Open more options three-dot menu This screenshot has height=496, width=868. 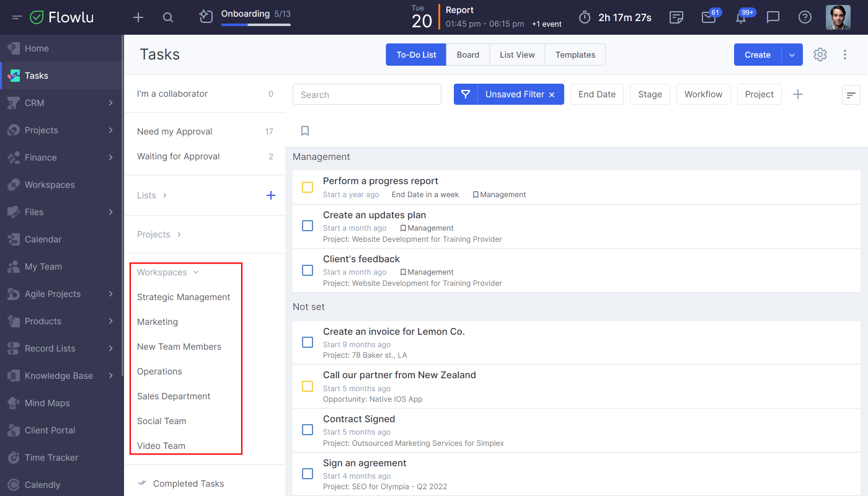click(845, 55)
